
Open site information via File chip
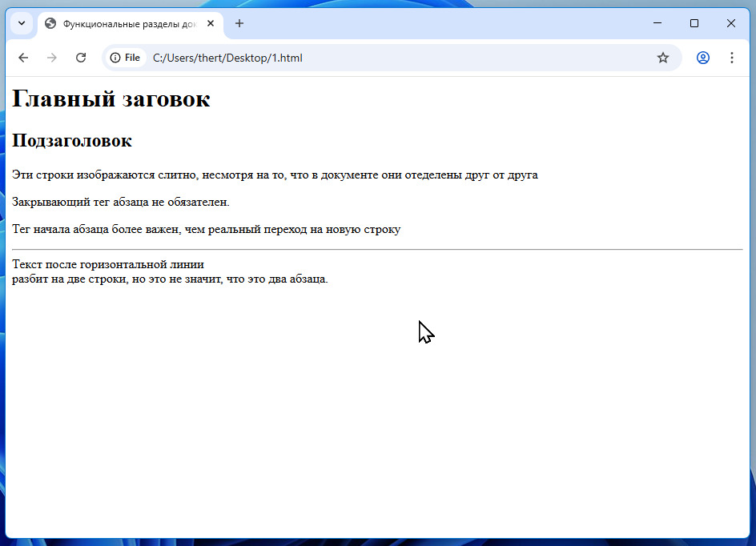click(125, 58)
